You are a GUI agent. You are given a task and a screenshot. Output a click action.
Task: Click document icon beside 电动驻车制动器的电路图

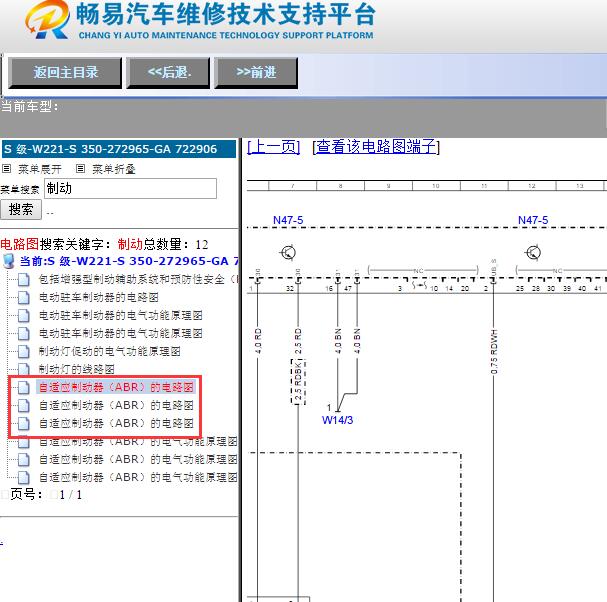click(23, 297)
